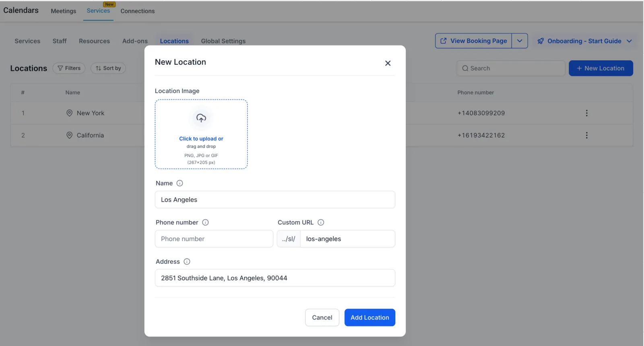Click the search magnifier icon
Image resolution: width=644 pixels, height=346 pixels.
coord(465,68)
